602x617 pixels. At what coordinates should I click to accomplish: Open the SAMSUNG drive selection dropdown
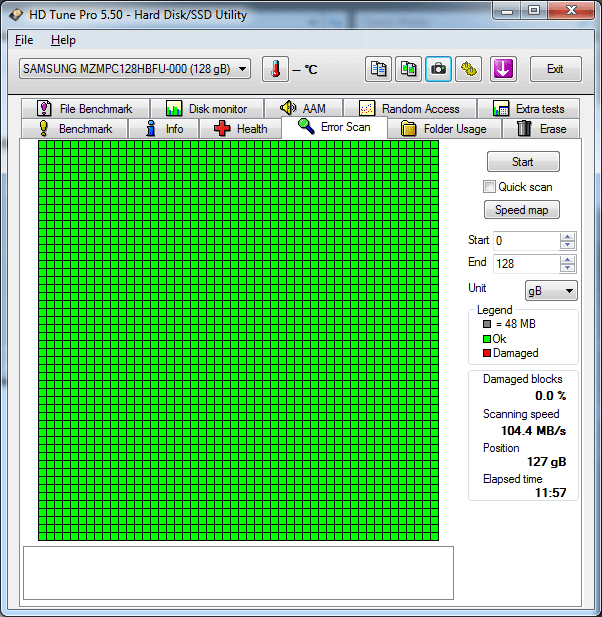(135, 69)
